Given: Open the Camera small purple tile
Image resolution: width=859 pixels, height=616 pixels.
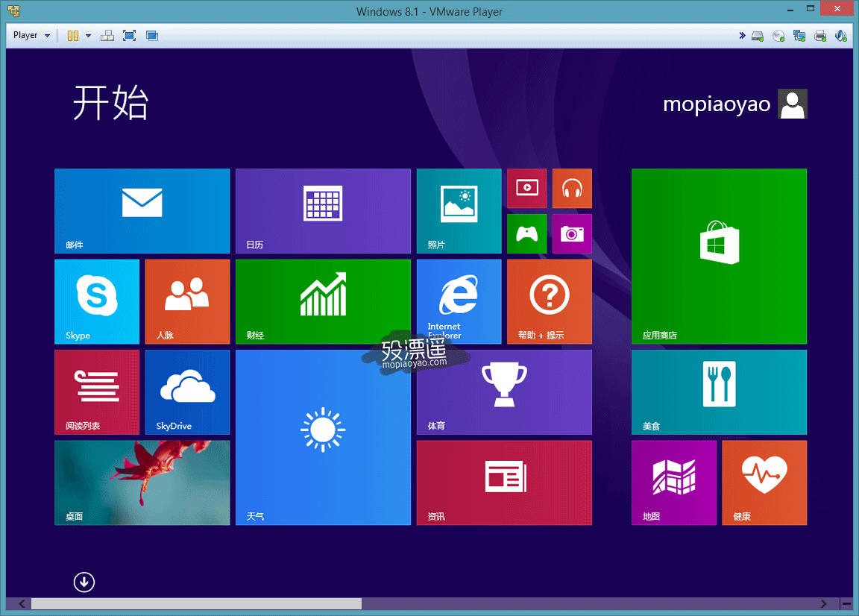Looking at the screenshot, I should [x=572, y=234].
